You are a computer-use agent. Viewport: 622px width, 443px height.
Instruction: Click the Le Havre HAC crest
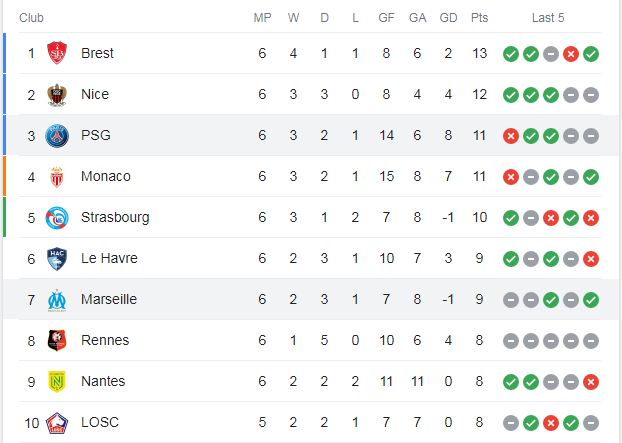pos(57,259)
